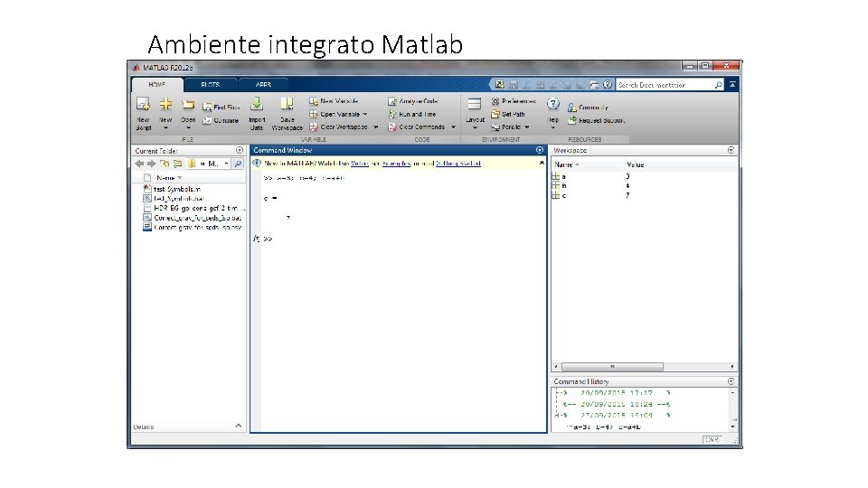Viewport: 868px width, 488px height.
Task: Expand the Parallel dropdown arrow
Action: click(x=526, y=127)
